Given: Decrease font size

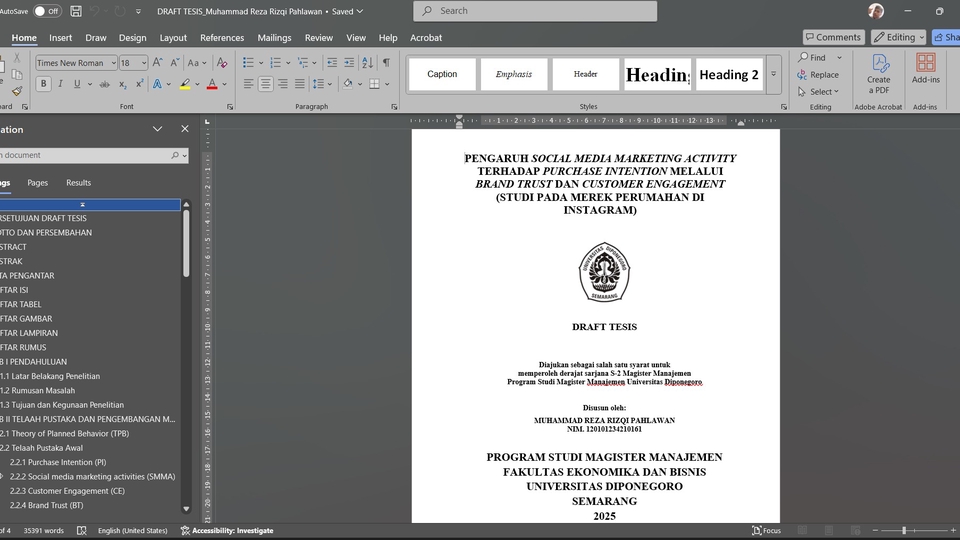Looking at the screenshot, I should [174, 62].
